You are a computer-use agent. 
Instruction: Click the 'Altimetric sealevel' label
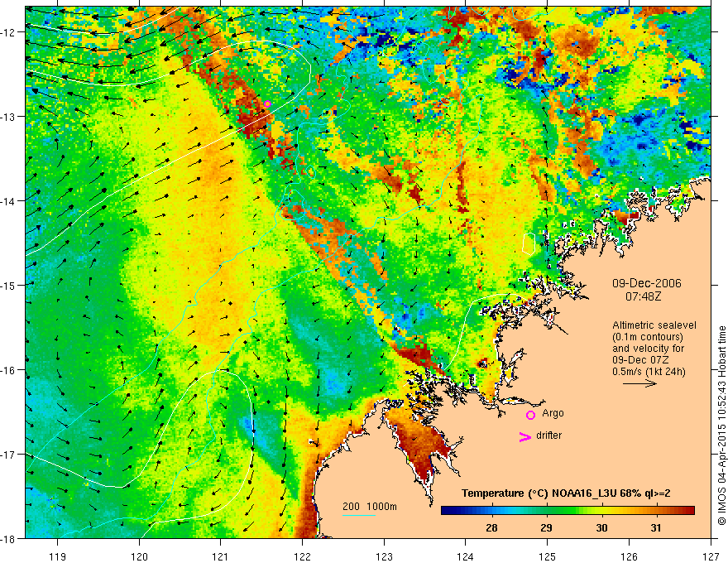point(654,325)
